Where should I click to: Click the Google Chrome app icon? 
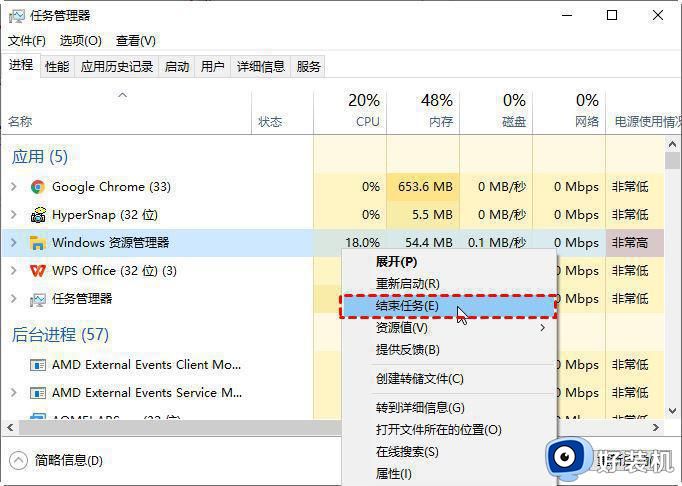38,187
